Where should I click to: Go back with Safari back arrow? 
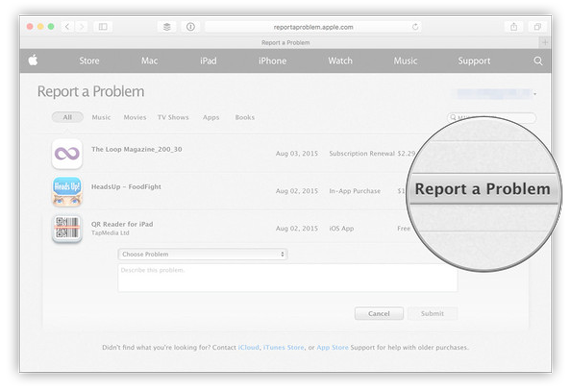click(68, 27)
